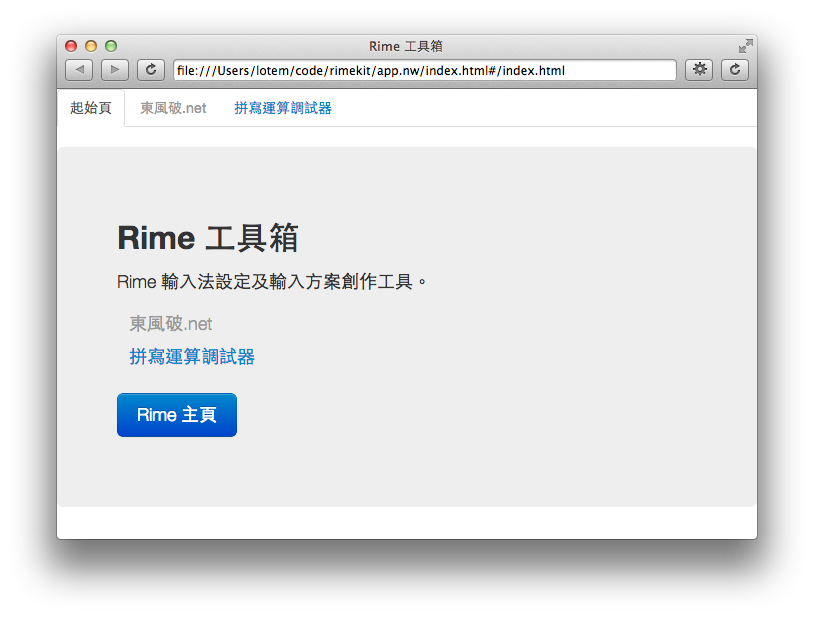Click the Rime 工具箱 page heading
The image size is (814, 618).
pyautogui.click(x=210, y=238)
